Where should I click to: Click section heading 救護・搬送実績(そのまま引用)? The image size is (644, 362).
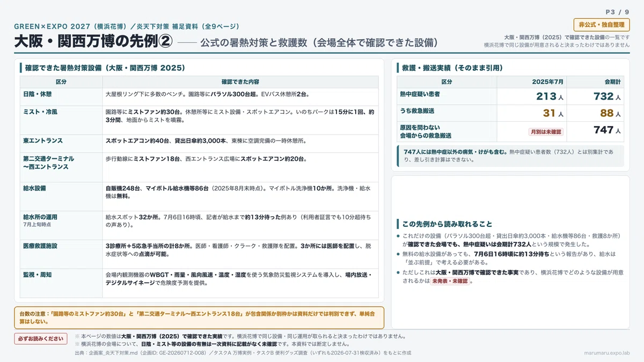point(452,68)
